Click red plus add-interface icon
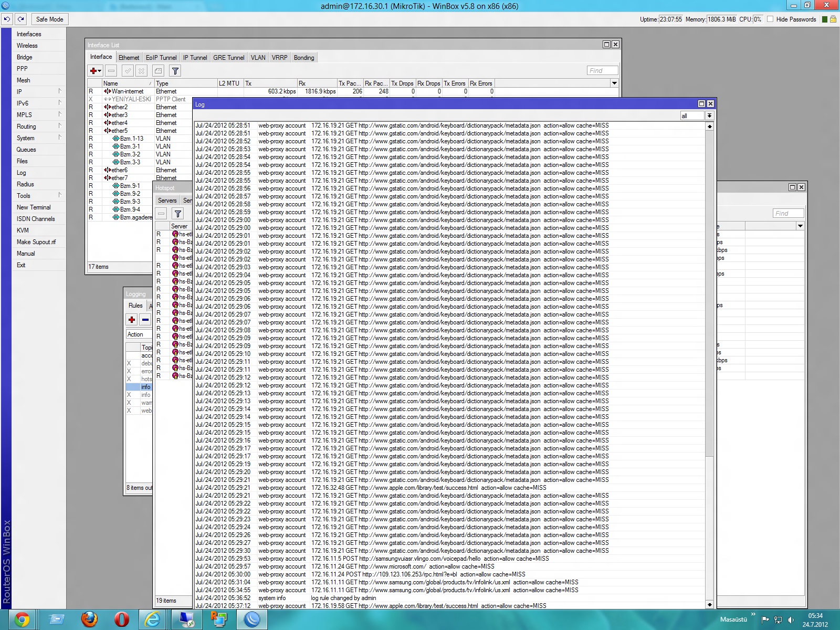The width and height of the screenshot is (840, 630). [93, 70]
